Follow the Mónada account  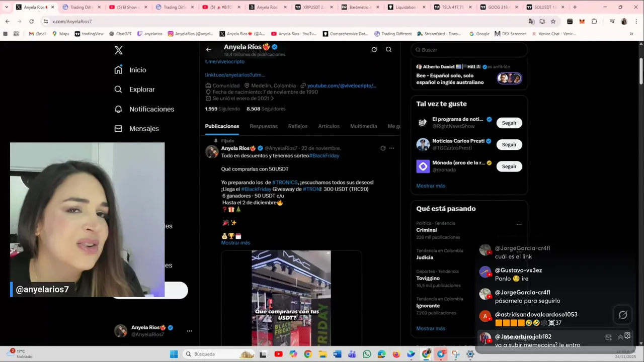[x=509, y=166]
